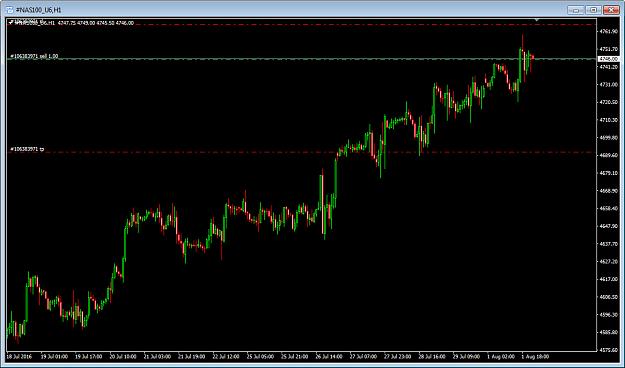Click time axis label '29 Jul 09:00'
This screenshot has width=625, height=368.
[466, 356]
